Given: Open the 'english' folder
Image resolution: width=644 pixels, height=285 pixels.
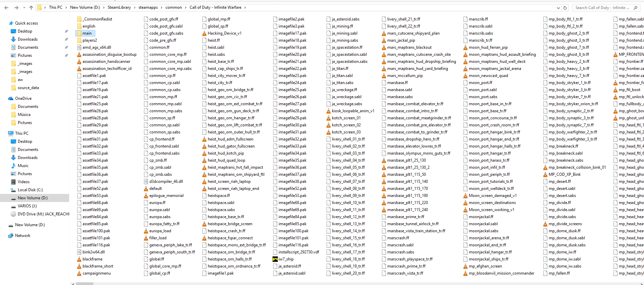Looking at the screenshot, I should (89, 26).
